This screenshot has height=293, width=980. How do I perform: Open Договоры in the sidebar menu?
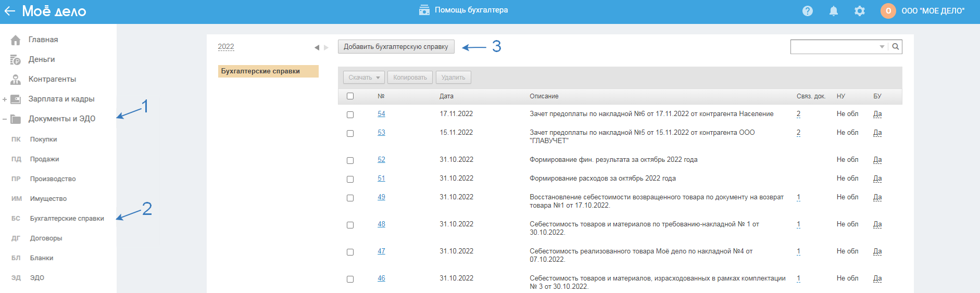(x=46, y=238)
